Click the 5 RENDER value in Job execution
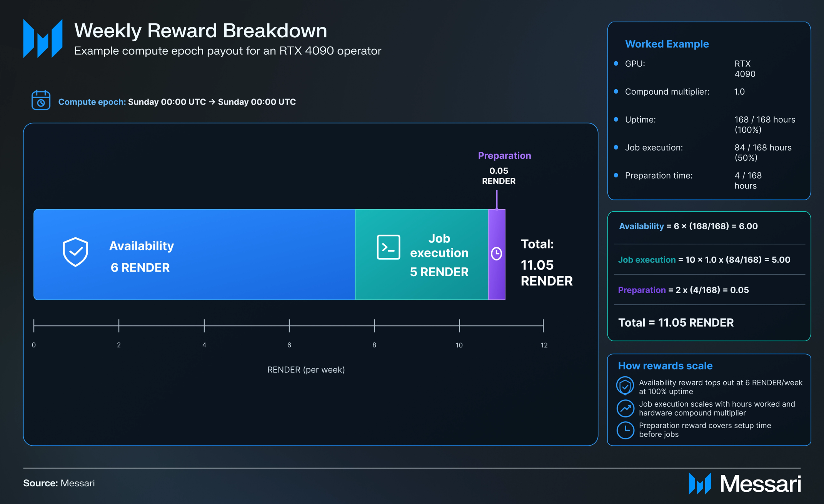The height and width of the screenshot is (504, 824). click(439, 272)
